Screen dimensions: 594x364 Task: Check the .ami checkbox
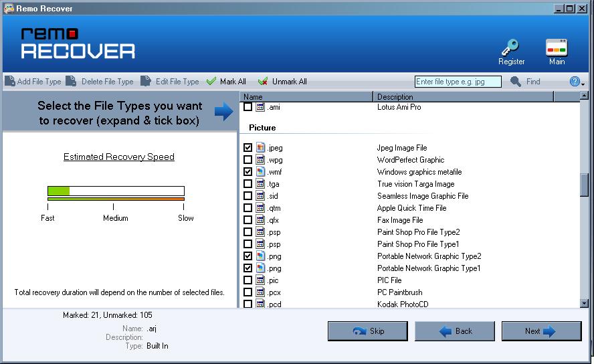click(x=248, y=107)
